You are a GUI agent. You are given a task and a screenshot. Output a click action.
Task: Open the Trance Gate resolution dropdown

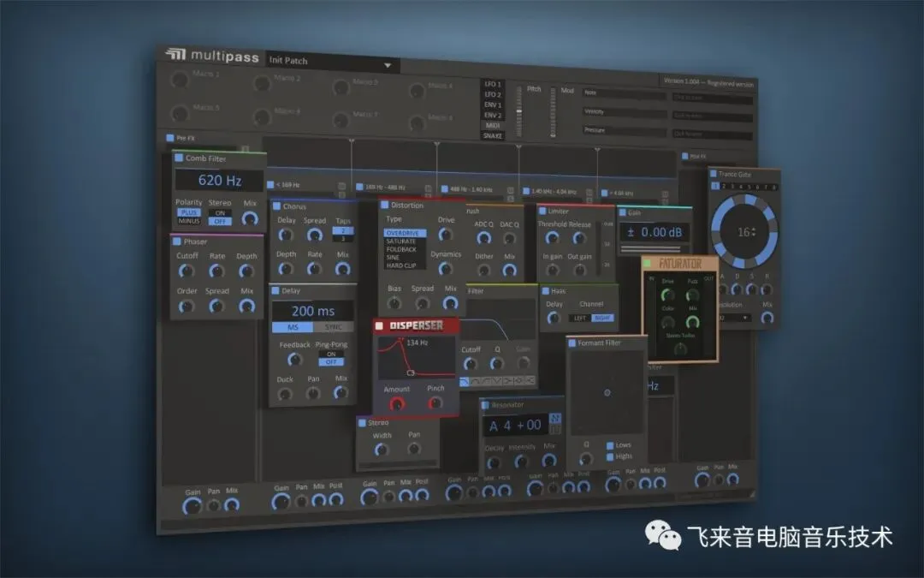[734, 318]
